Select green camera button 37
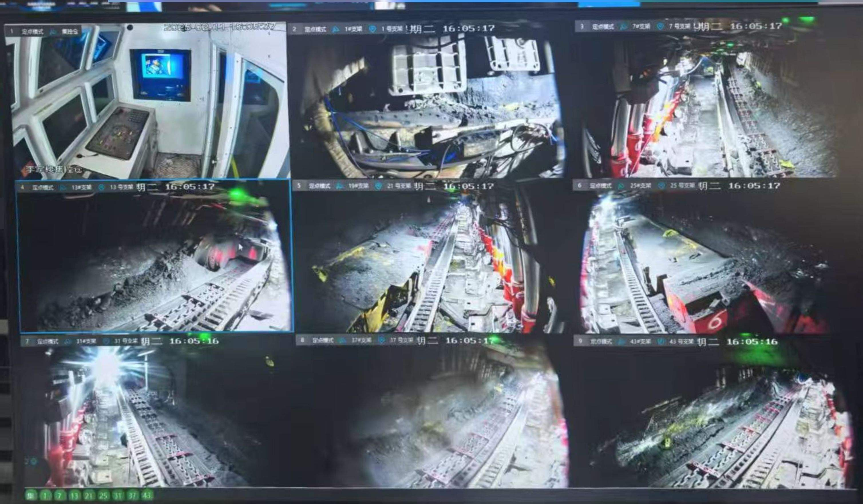Image resolution: width=863 pixels, height=504 pixels. 132,495
